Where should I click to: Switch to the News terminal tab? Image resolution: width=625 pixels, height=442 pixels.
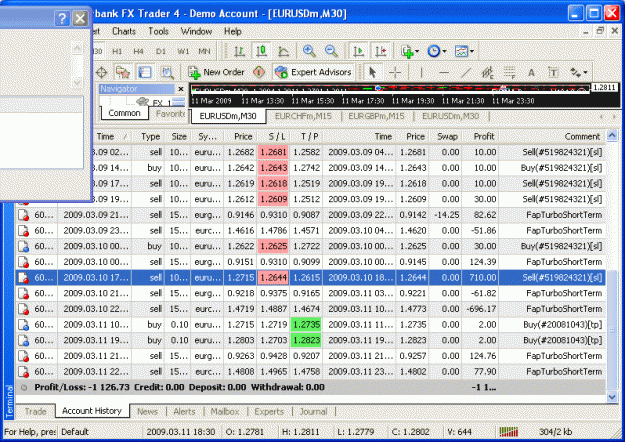click(x=147, y=411)
